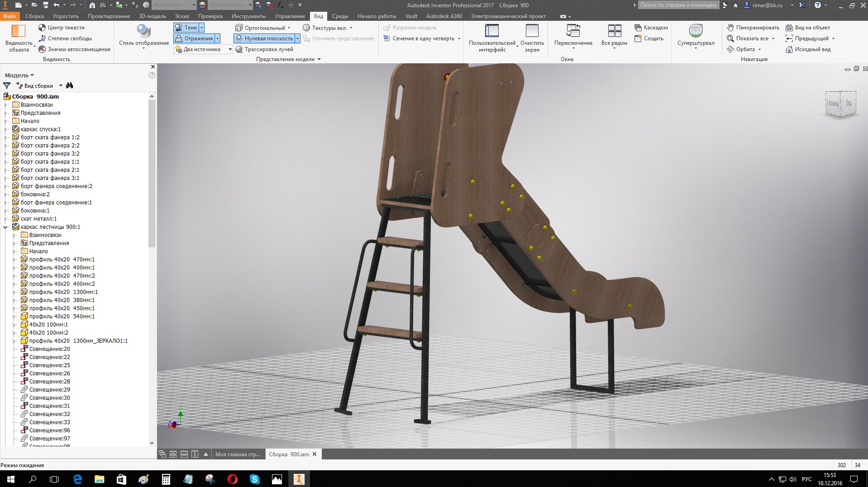Toggle Ground Plane (Нулевая плоскость)
The width and height of the screenshot is (868, 487).
(264, 38)
